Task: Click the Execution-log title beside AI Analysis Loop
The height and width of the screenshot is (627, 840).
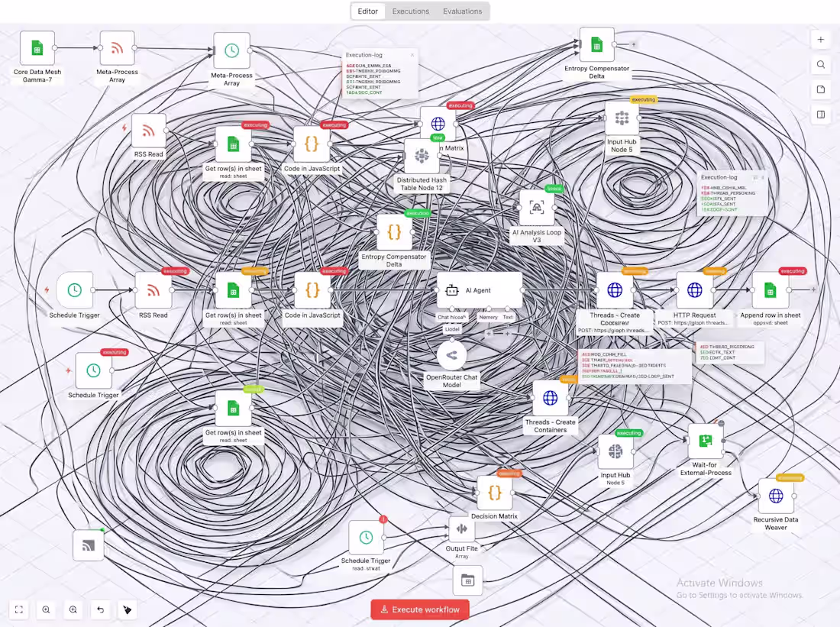Action: pos(719,177)
